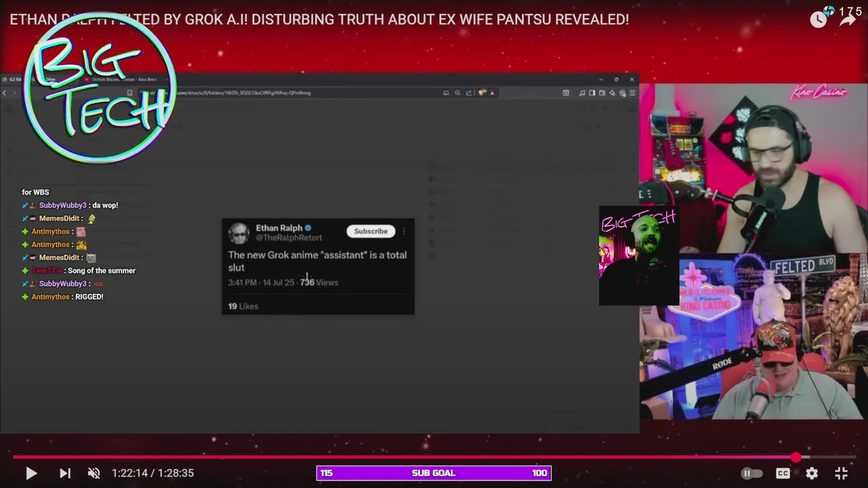
Task: Toggle the autoplay switch
Action: 751,473
